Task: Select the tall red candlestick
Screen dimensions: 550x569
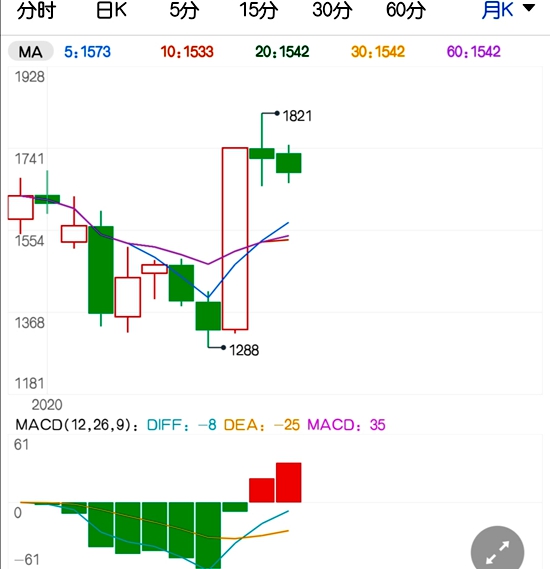Action: point(235,239)
